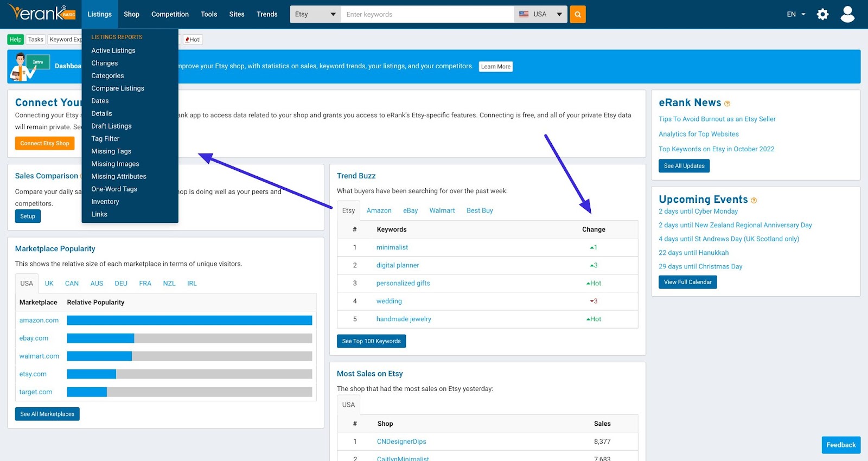Switch to the Amazon tab in Trend Buzz
Screen dimensions: 868x461
(x=379, y=210)
